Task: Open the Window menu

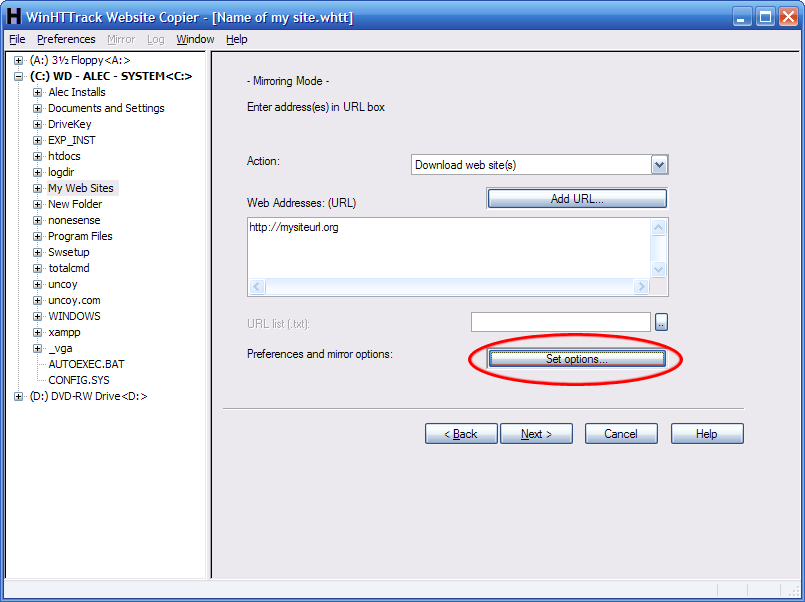Action: [195, 39]
